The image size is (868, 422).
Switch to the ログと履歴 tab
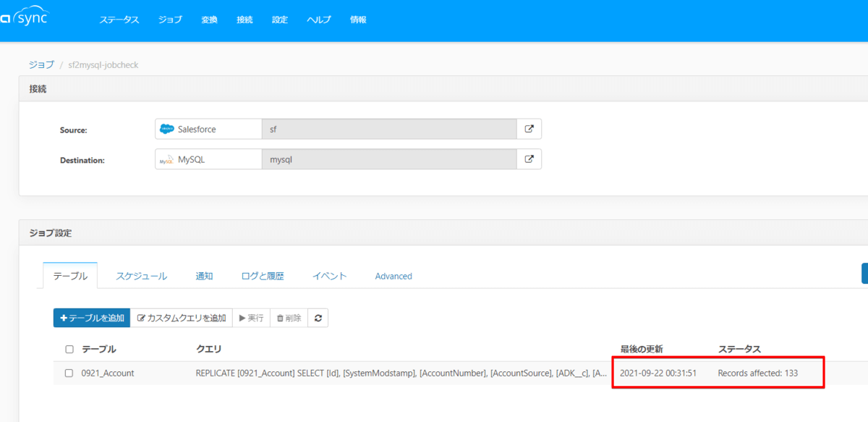click(263, 276)
